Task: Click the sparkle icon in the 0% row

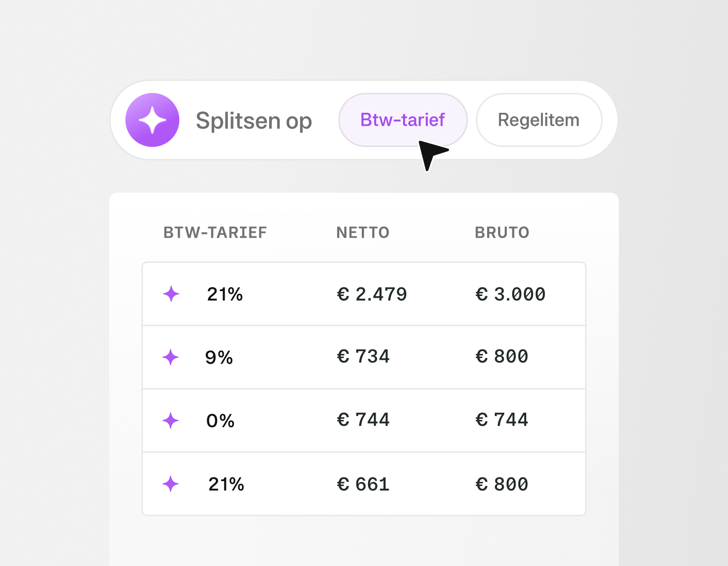Action: [x=171, y=421]
